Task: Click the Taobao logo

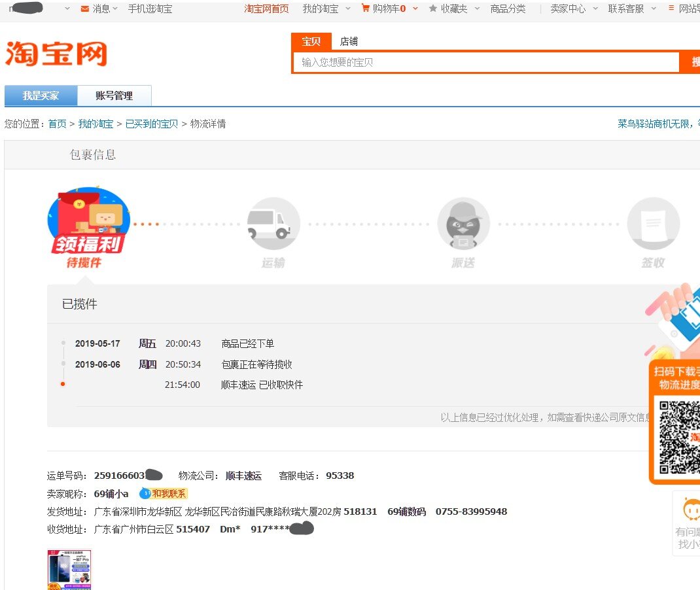Action: [x=56, y=54]
